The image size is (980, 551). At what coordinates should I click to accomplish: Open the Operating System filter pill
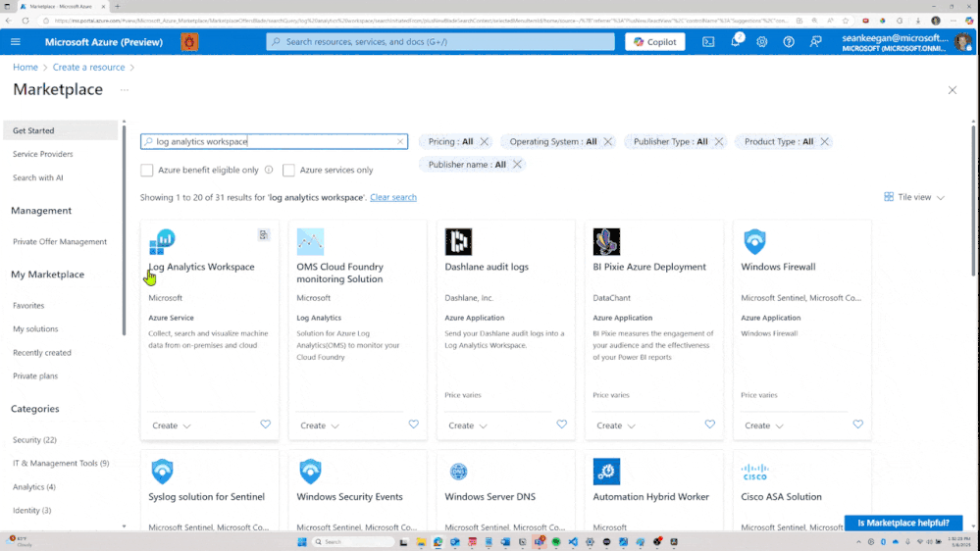[x=552, y=142]
